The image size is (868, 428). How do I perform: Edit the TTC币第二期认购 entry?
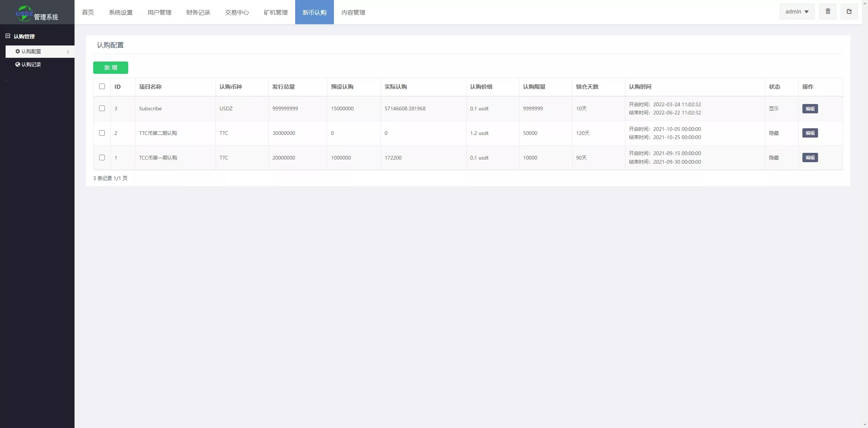[810, 133]
